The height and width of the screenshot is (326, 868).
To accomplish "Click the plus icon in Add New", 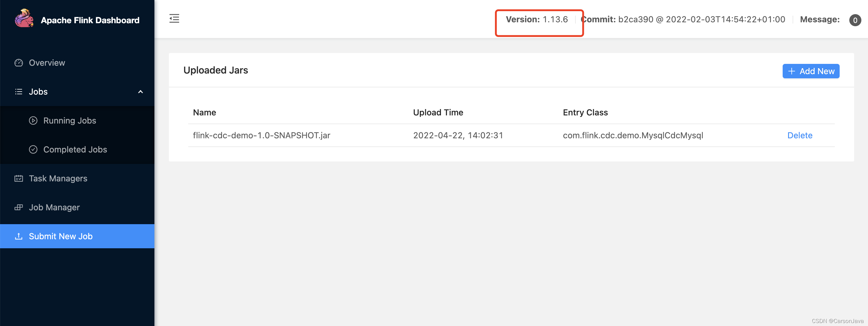I will pyautogui.click(x=791, y=71).
